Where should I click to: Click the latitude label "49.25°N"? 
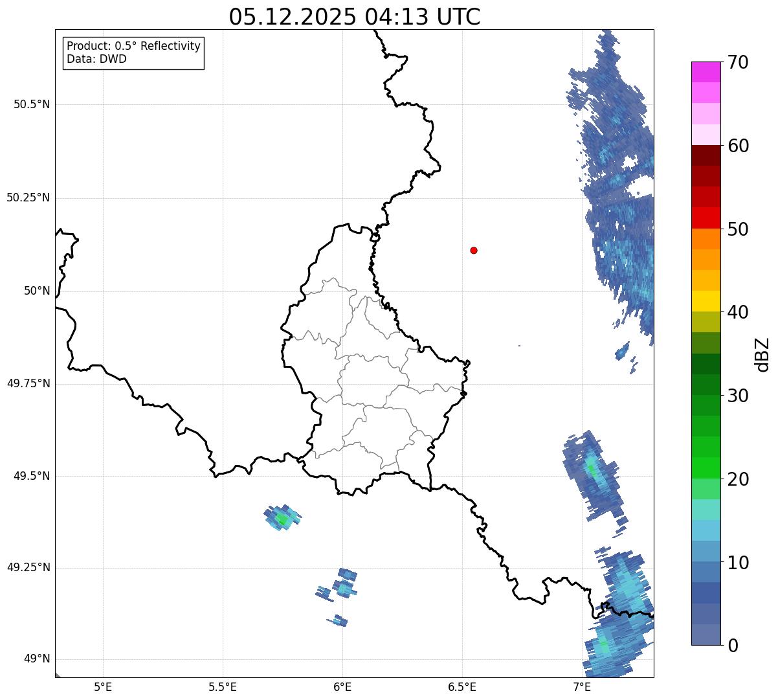(x=28, y=567)
